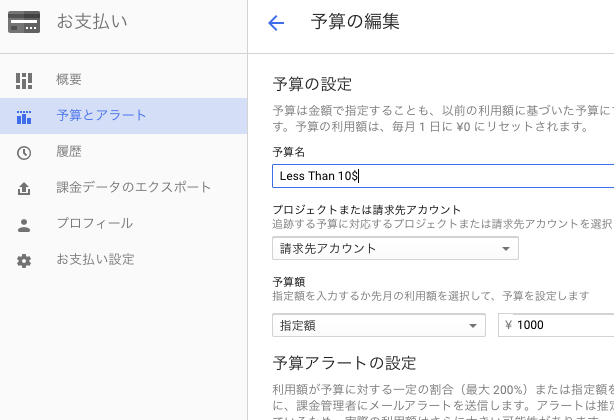Viewport: 614px width, 420px height.
Task: Click the プロフィール person icon
Action: tap(24, 225)
